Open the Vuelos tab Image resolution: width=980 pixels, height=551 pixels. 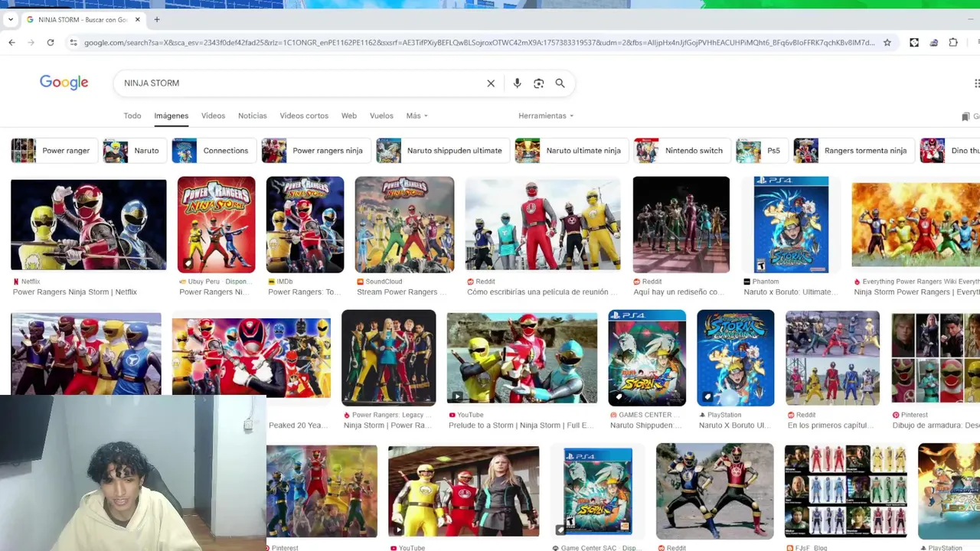(381, 116)
